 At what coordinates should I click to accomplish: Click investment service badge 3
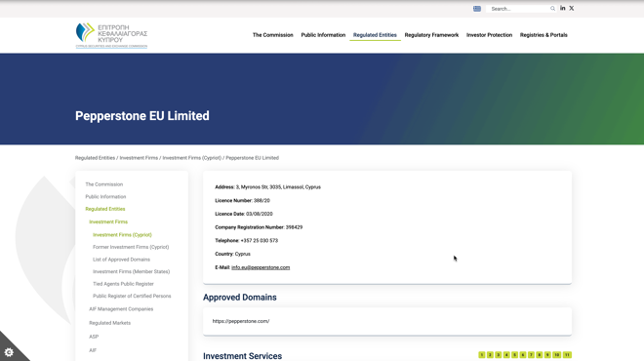(499, 355)
